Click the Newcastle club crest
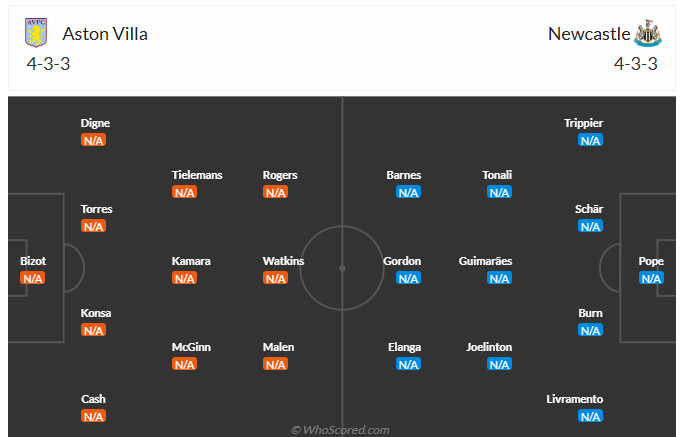This screenshot has width=681, height=437. point(648,33)
